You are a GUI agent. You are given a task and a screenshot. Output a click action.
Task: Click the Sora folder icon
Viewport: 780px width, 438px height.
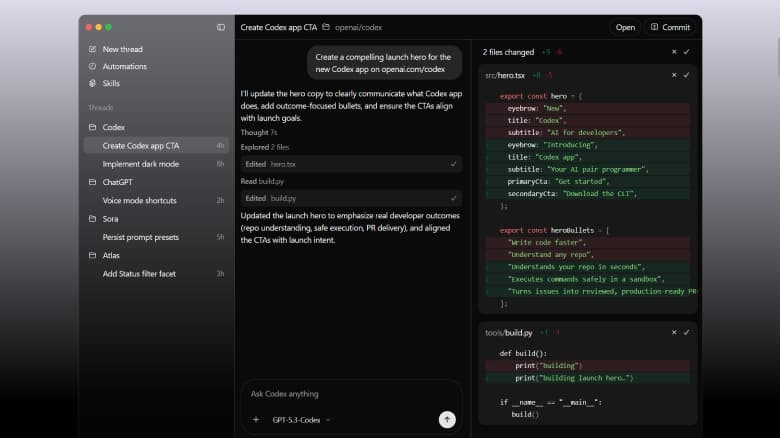tap(93, 219)
